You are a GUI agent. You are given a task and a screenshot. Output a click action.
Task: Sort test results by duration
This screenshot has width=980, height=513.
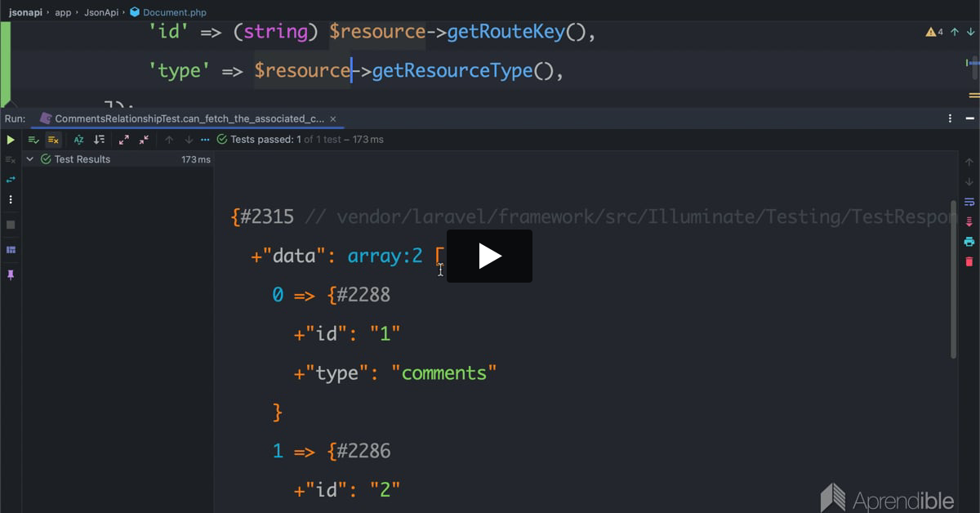coord(99,140)
